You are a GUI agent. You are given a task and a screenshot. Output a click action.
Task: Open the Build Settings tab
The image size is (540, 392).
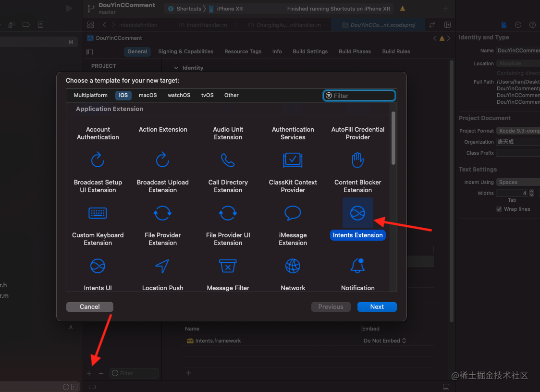pos(310,52)
